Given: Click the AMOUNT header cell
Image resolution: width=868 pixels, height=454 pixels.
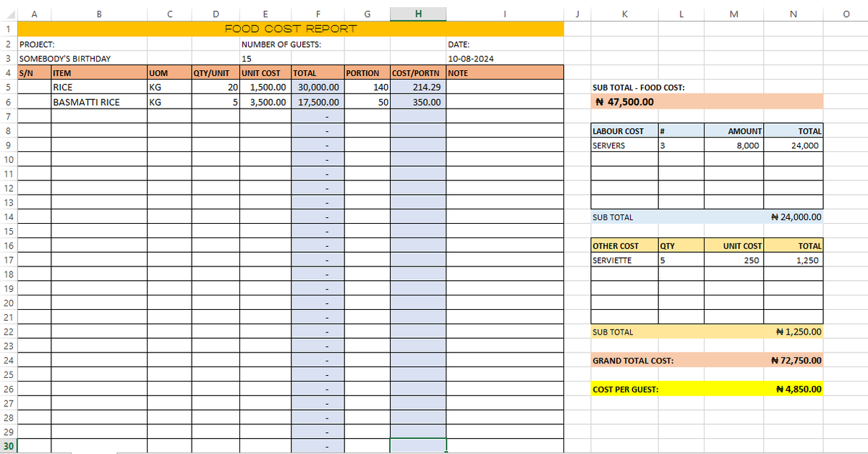Looking at the screenshot, I should tap(733, 130).
